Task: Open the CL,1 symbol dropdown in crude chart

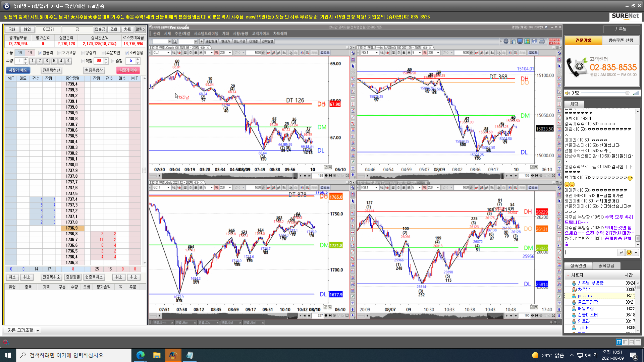Action: click(x=168, y=53)
